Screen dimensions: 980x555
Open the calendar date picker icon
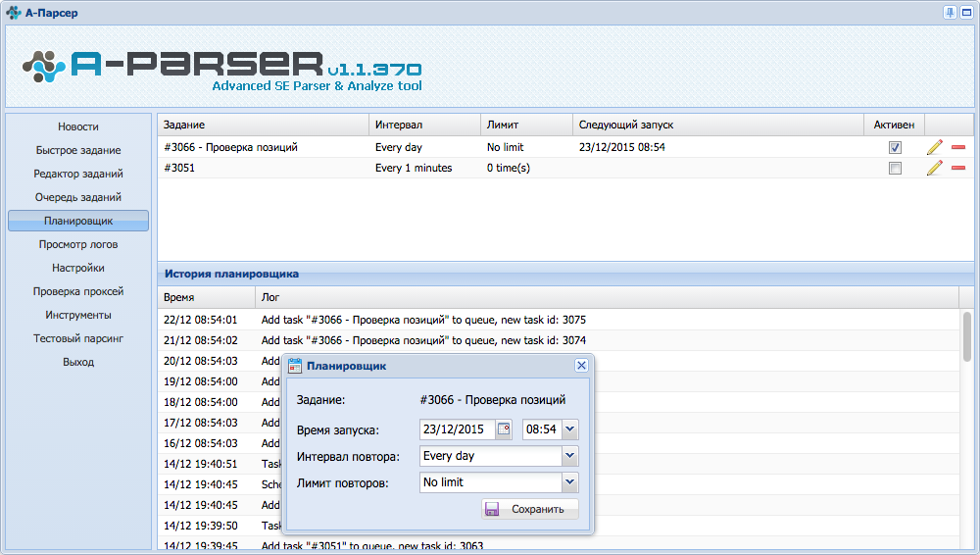click(504, 429)
